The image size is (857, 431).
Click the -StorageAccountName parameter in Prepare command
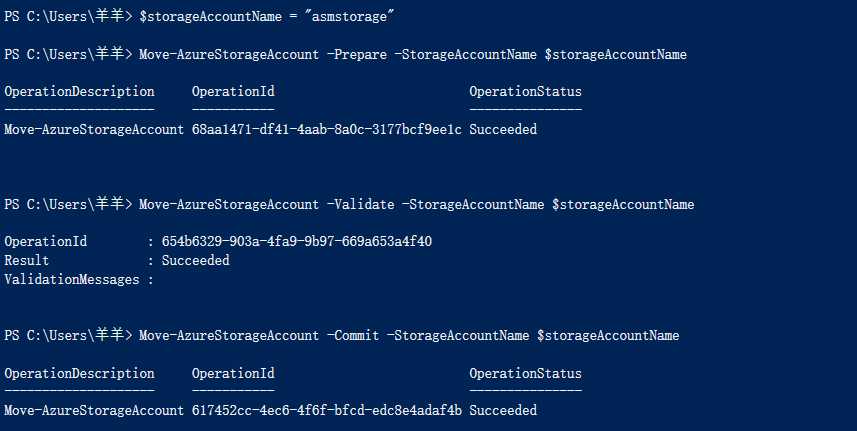pyautogui.click(x=469, y=55)
